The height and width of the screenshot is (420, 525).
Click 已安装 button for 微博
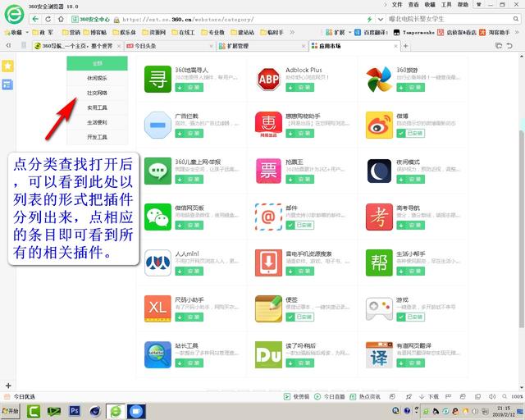[410, 134]
